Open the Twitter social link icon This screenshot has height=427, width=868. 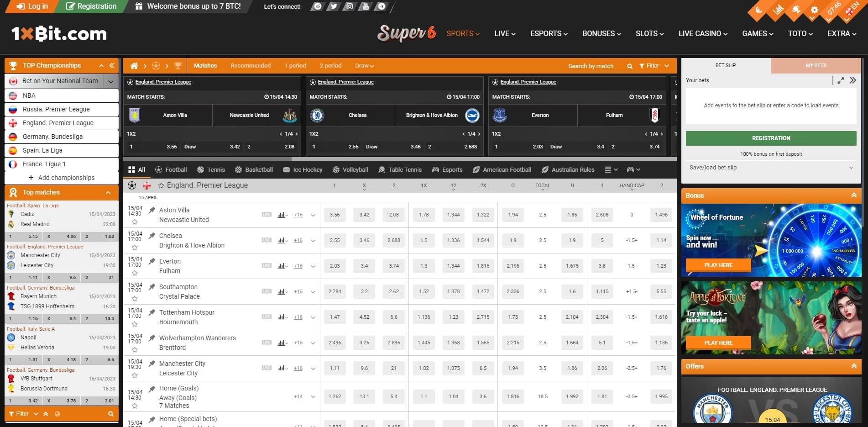coord(334,6)
